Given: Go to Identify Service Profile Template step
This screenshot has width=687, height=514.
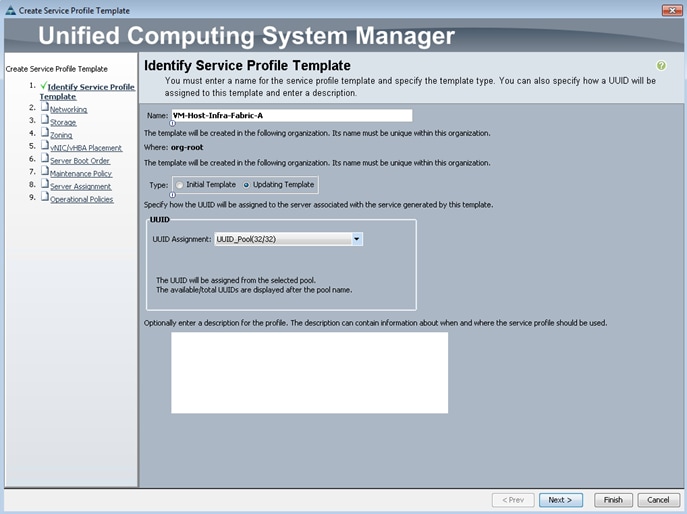Looking at the screenshot, I should point(87,92).
